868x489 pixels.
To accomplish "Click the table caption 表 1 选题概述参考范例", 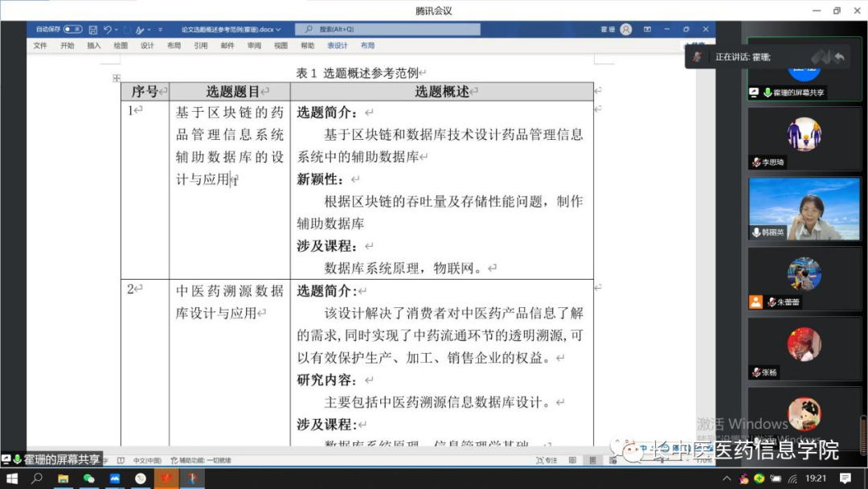I will coord(357,72).
